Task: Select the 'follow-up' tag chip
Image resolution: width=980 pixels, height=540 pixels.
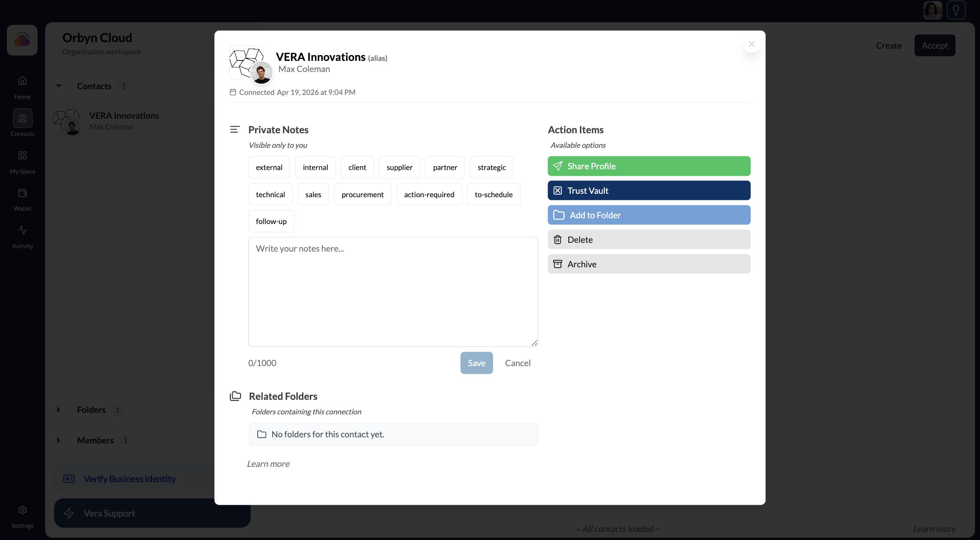Action: tap(271, 221)
